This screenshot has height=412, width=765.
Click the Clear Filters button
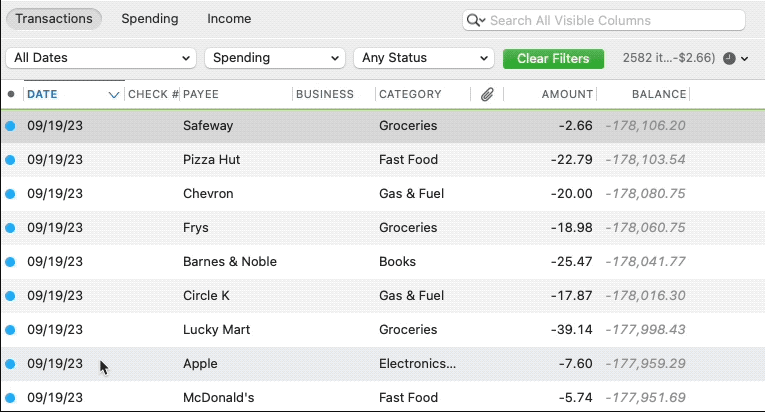pos(553,59)
